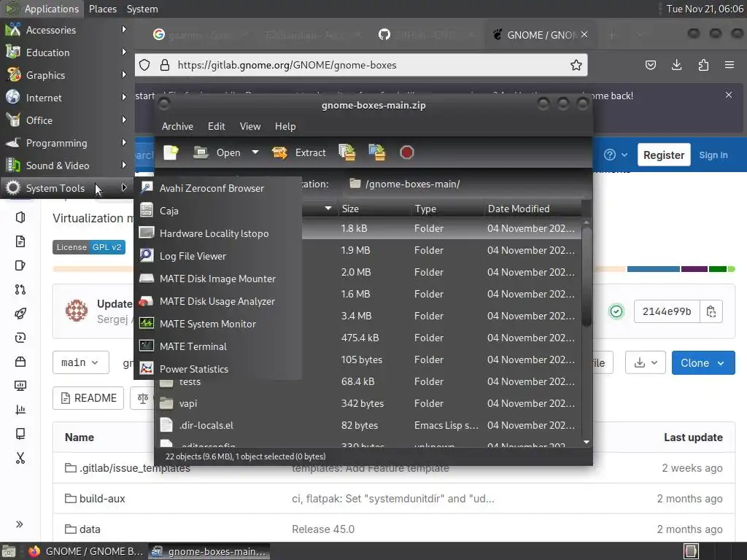The image size is (747, 560).
Task: Click the Applications menu in top panel
Action: (42, 9)
